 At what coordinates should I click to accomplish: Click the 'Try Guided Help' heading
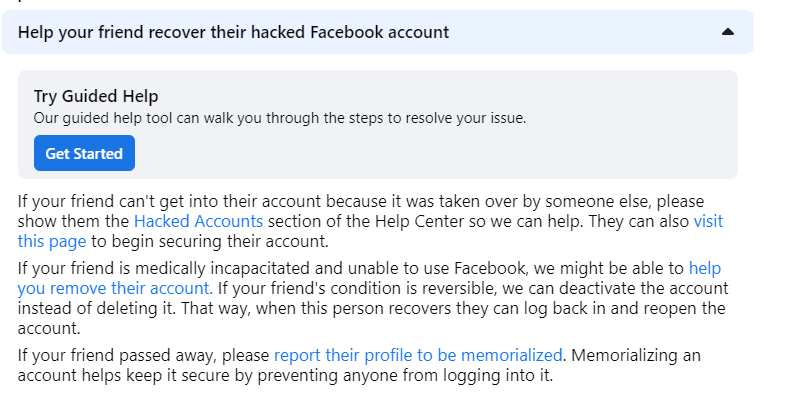pyautogui.click(x=96, y=96)
